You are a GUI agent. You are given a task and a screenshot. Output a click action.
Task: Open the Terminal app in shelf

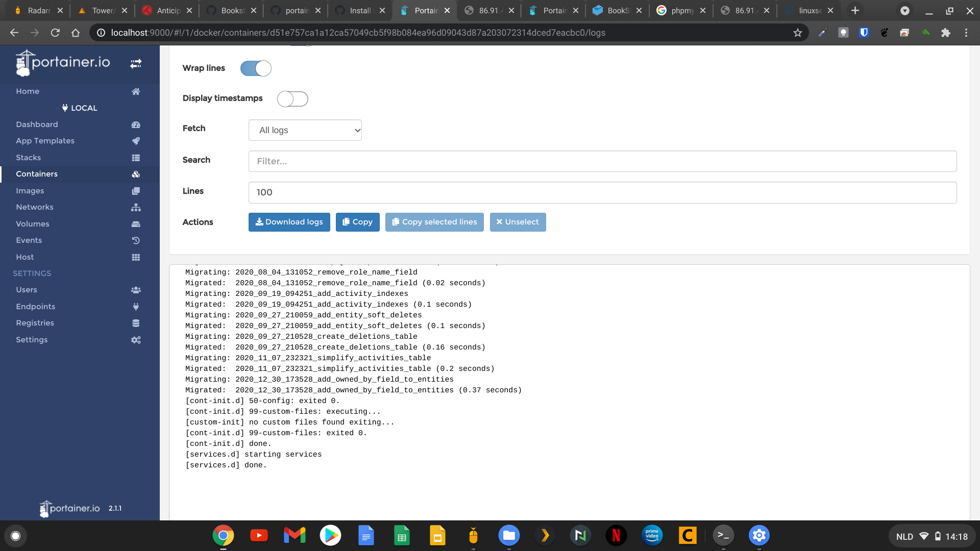[x=723, y=535]
